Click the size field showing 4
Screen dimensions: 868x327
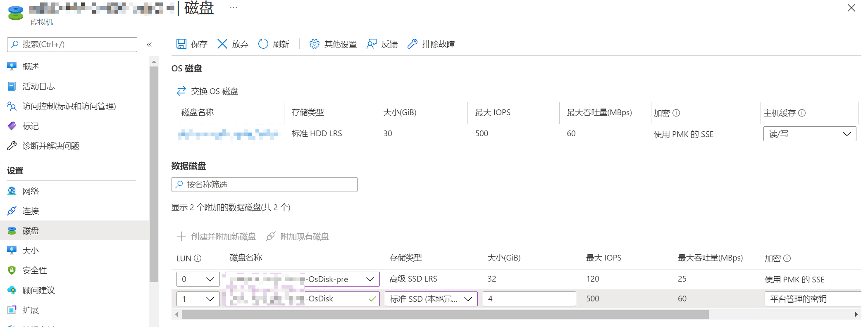click(x=529, y=299)
